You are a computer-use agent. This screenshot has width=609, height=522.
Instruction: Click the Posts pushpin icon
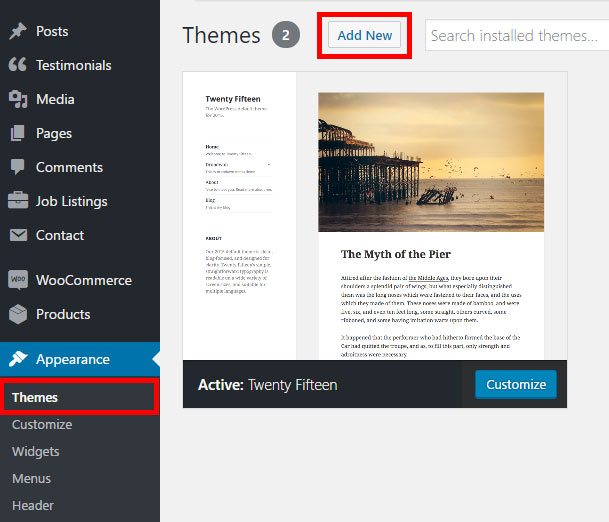click(x=18, y=31)
